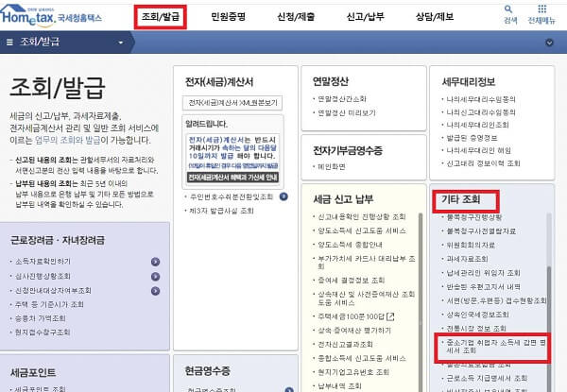Open the 신청/제출 top menu

(296, 17)
